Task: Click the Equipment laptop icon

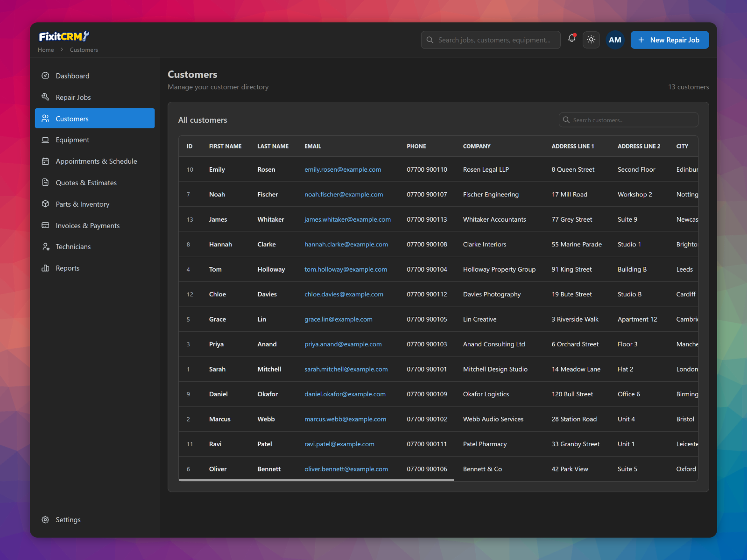Action: click(45, 140)
